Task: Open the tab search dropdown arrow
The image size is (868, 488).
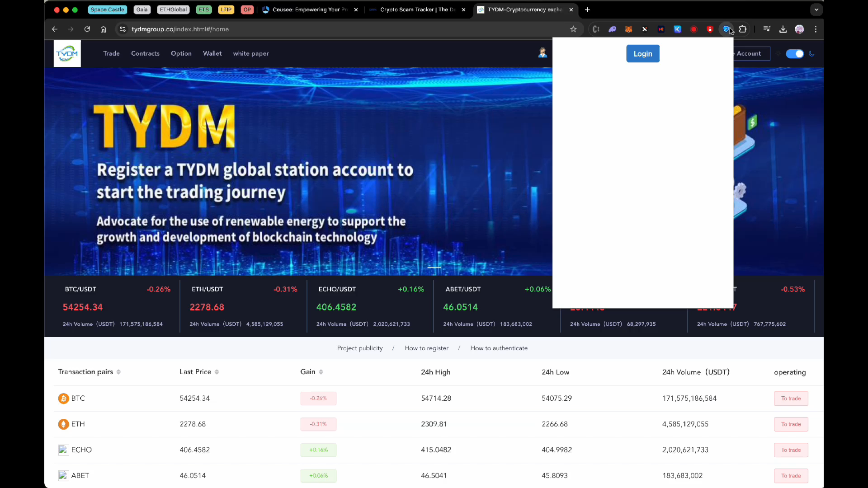Action: tap(816, 9)
